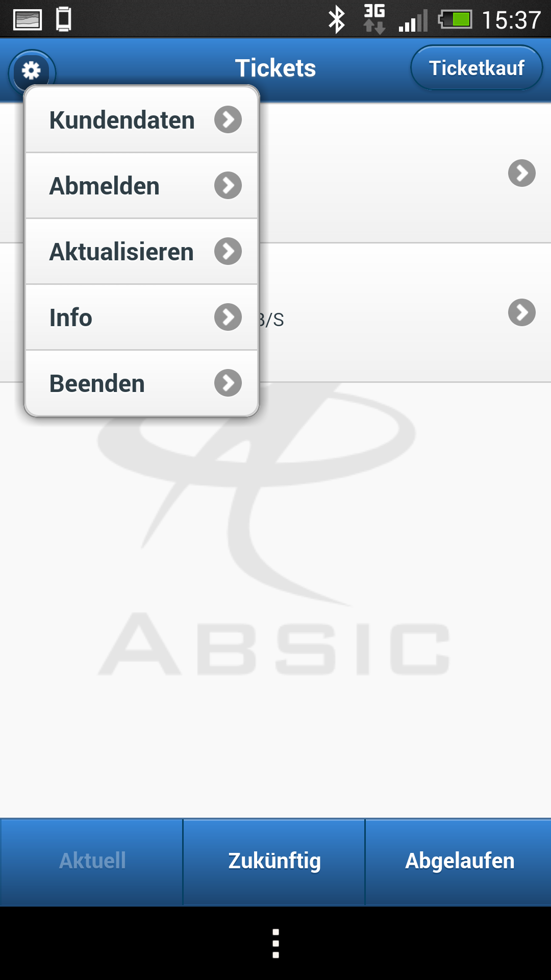Open the Info menu item

[x=71, y=317]
